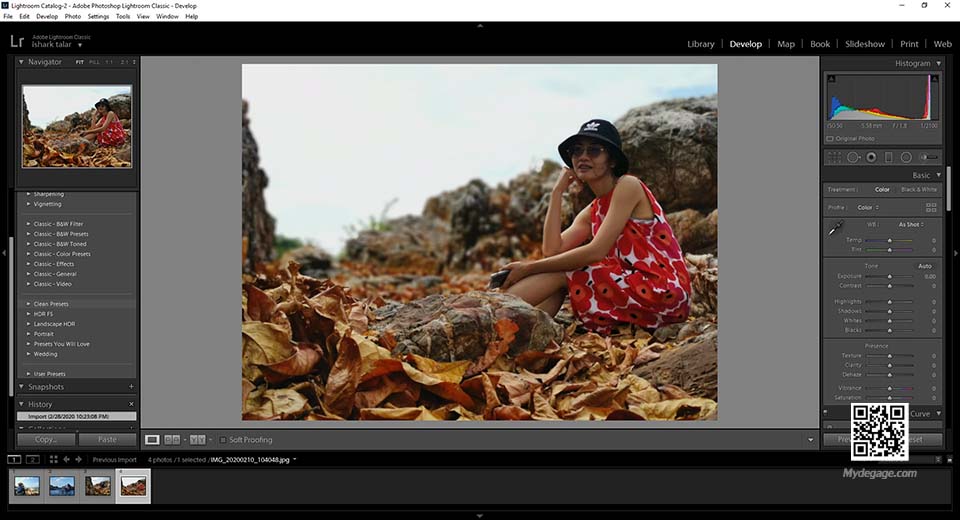
Task: Go to Grid view via filmstrip icon
Action: [54, 459]
